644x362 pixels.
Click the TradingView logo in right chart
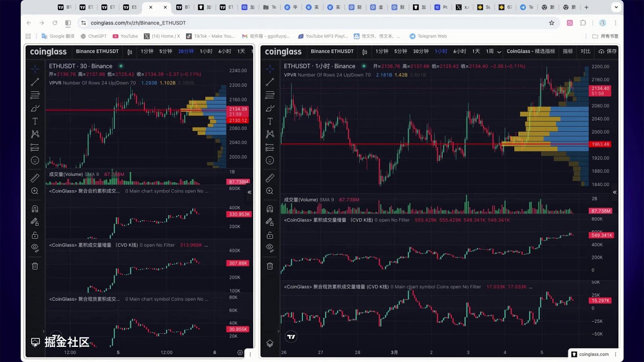[x=291, y=336]
